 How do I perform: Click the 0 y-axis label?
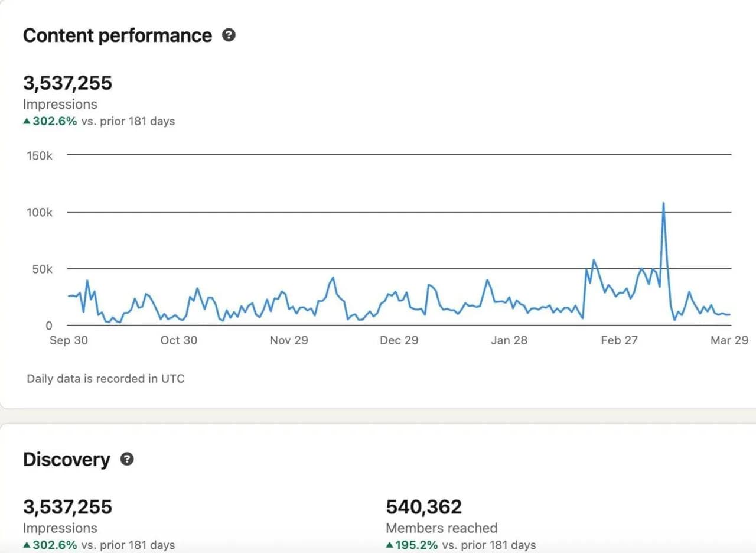click(x=49, y=326)
